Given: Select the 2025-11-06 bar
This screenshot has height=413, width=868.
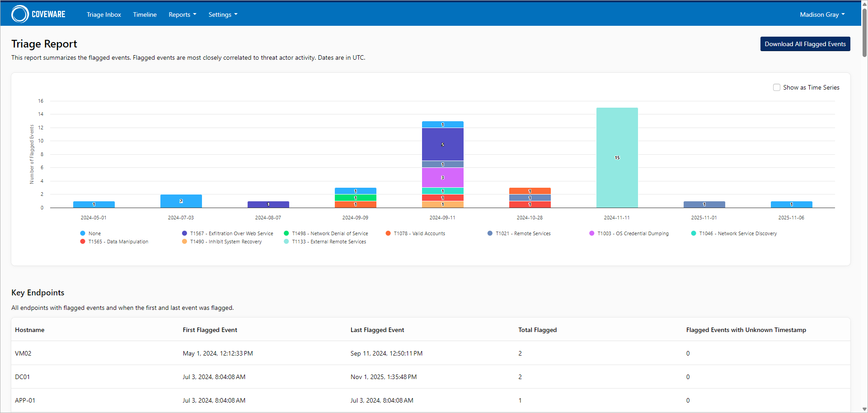Looking at the screenshot, I should pyautogui.click(x=791, y=204).
